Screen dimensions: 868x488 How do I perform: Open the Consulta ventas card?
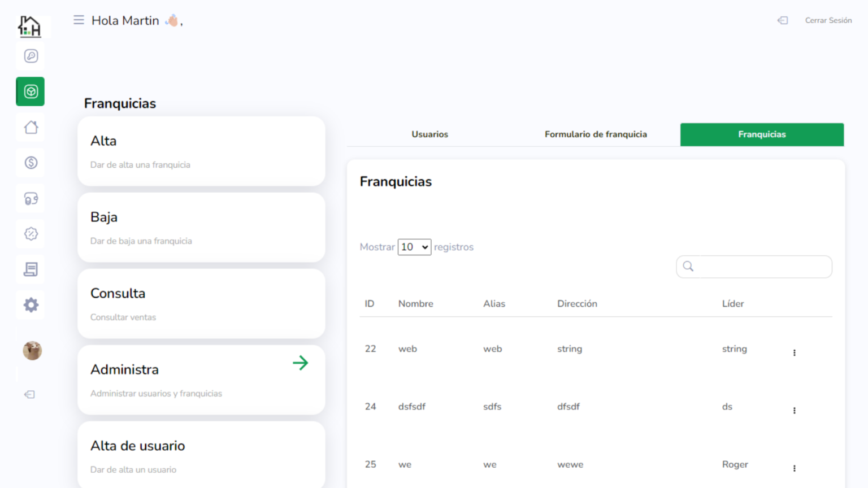point(201,304)
